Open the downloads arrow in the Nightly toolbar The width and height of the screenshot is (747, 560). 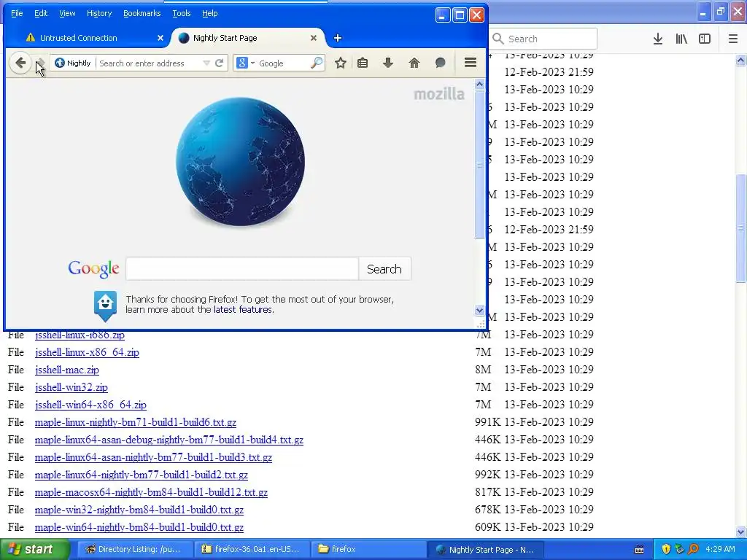pyautogui.click(x=388, y=63)
